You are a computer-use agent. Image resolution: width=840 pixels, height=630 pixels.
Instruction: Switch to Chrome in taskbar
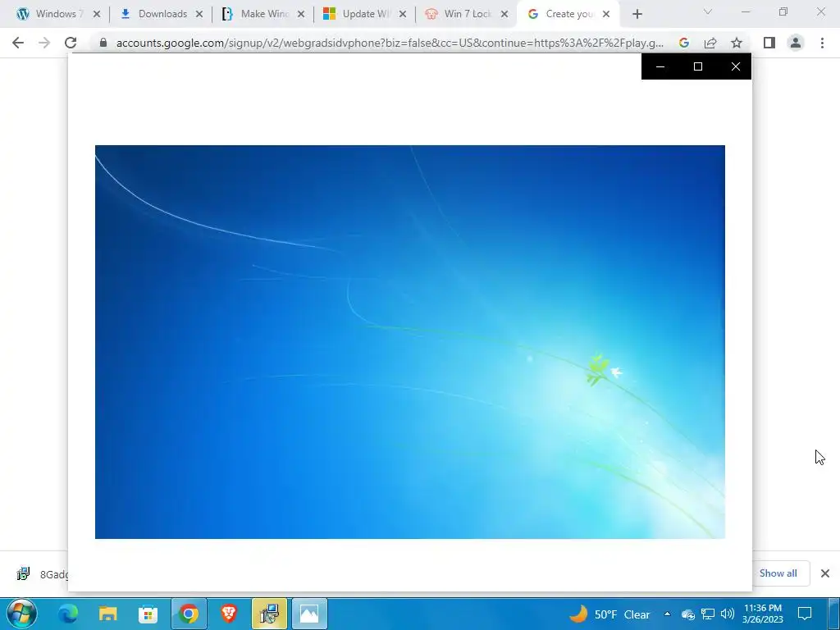point(189,614)
